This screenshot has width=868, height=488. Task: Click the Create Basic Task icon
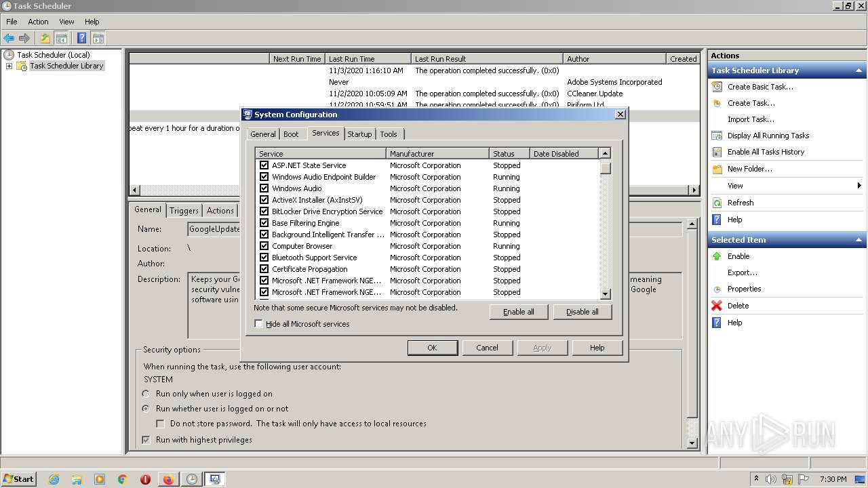coord(717,87)
